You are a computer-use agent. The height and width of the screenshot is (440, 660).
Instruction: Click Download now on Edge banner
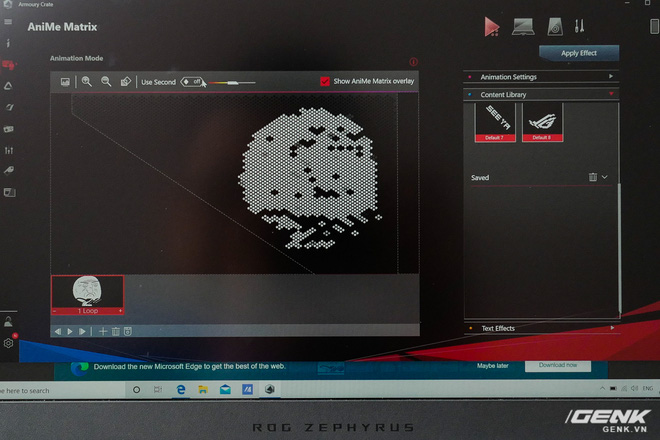pos(558,365)
